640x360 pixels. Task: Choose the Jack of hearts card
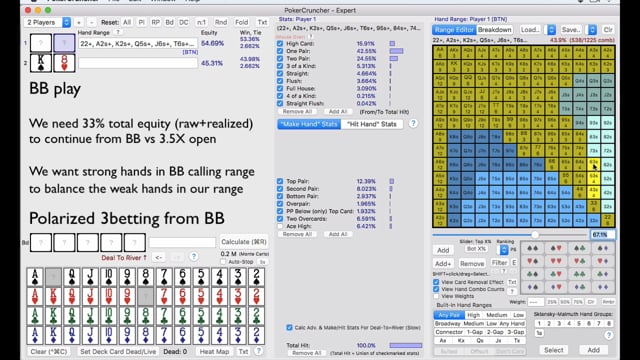(90, 297)
